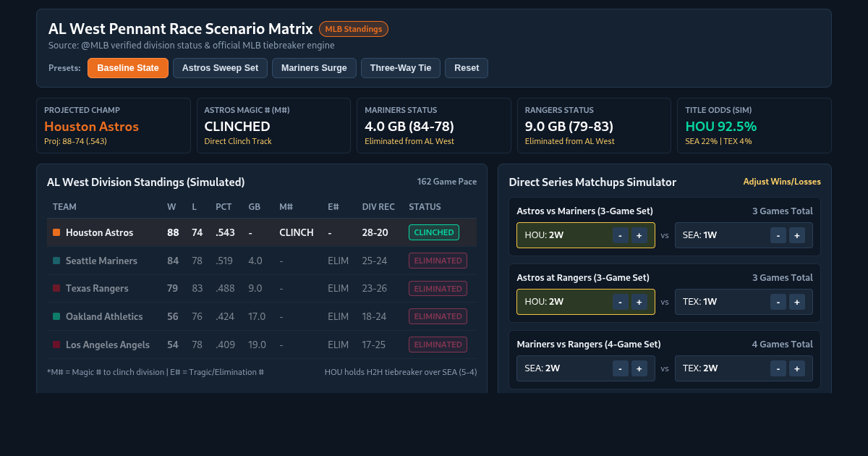
Task: Click the CLINCHED status badge for Astros
Action: point(434,232)
